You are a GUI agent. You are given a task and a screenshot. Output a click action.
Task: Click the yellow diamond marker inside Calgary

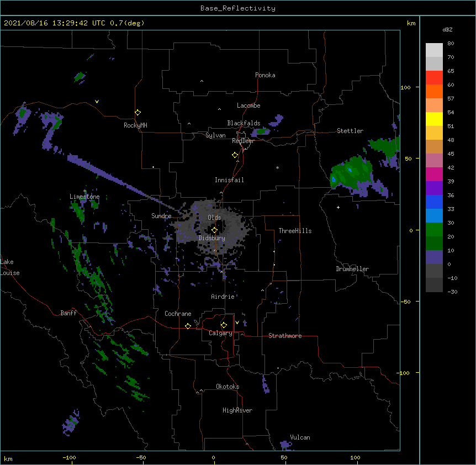point(224,325)
